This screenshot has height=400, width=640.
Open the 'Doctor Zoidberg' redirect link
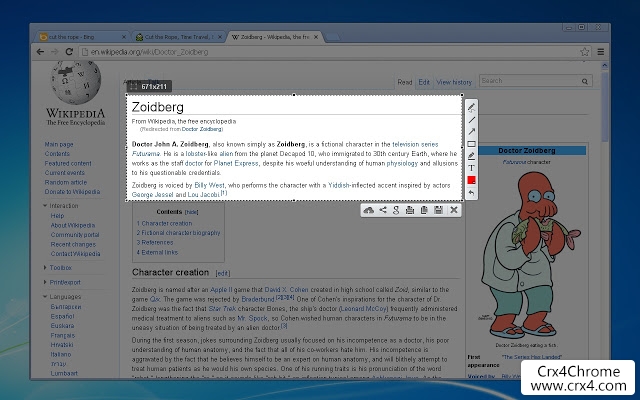click(202, 129)
